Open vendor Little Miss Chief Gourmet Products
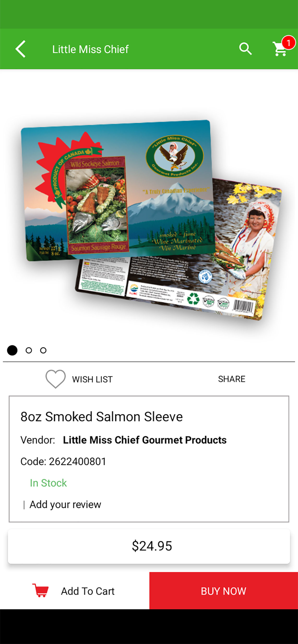Screen dimensions: 298x644 click(x=144, y=440)
